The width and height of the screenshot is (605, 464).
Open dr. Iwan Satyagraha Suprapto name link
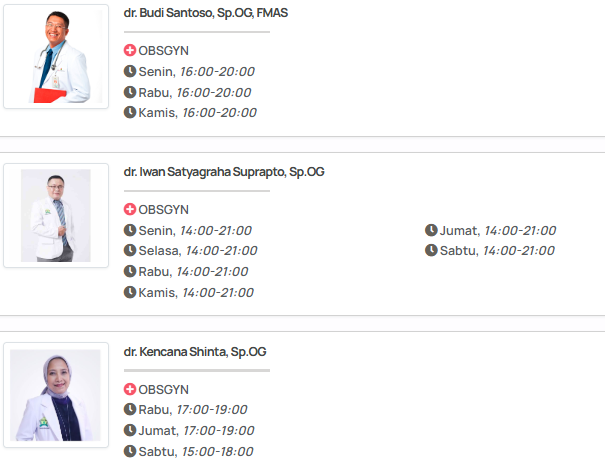point(224,172)
